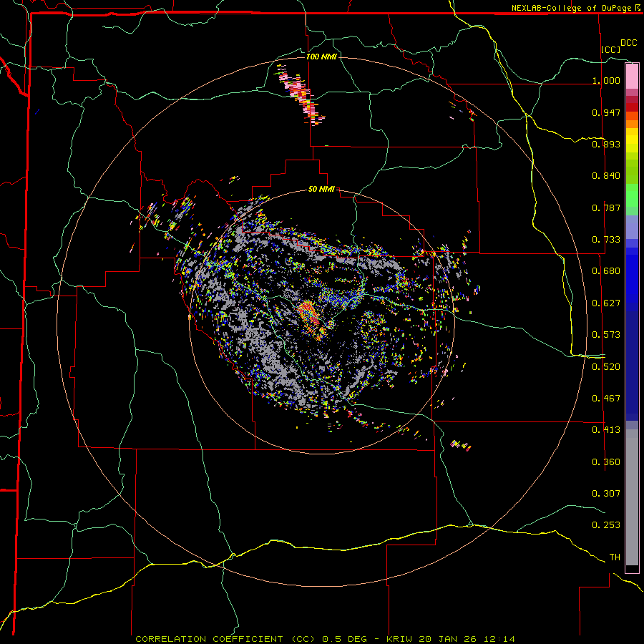Click the TH threshold label on the legend
The width and height of the screenshot is (644, 644).
[x=615, y=557]
